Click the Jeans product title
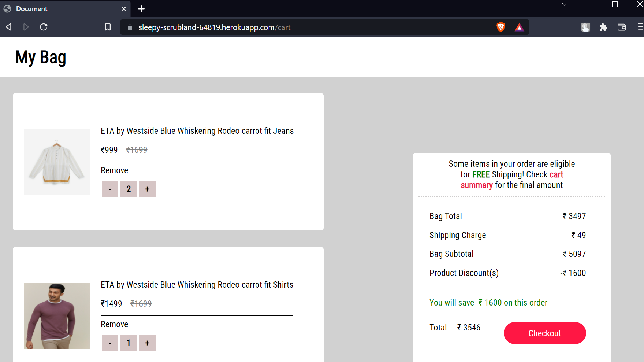Screen dimensions: 644x362 click(197, 131)
